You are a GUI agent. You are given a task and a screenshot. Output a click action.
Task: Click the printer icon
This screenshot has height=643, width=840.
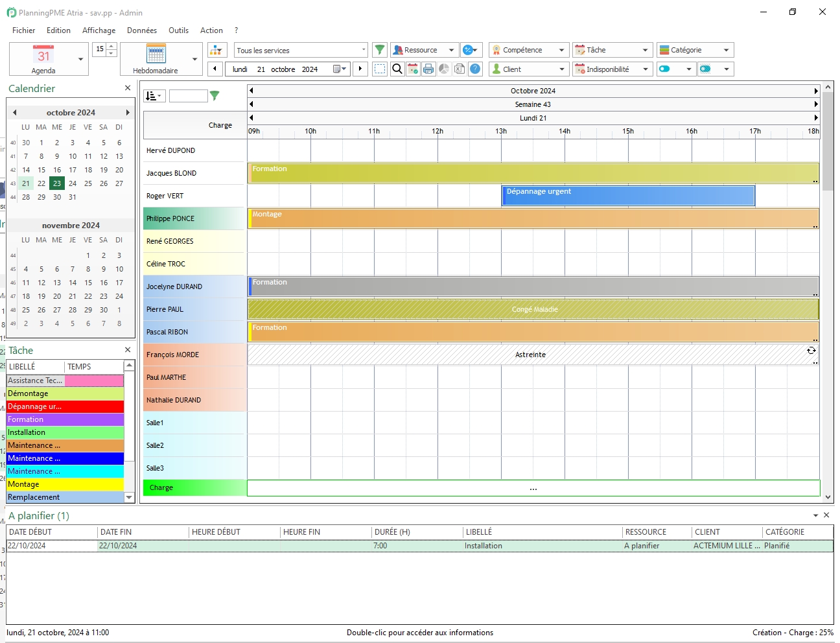pos(428,69)
